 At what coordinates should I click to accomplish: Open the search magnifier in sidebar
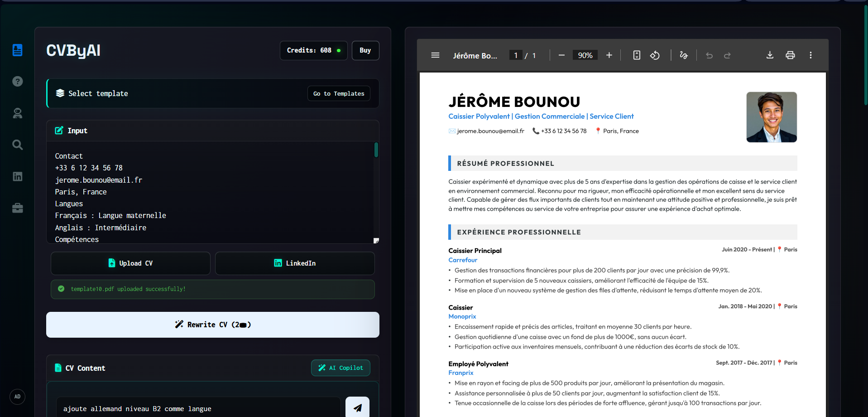click(18, 145)
